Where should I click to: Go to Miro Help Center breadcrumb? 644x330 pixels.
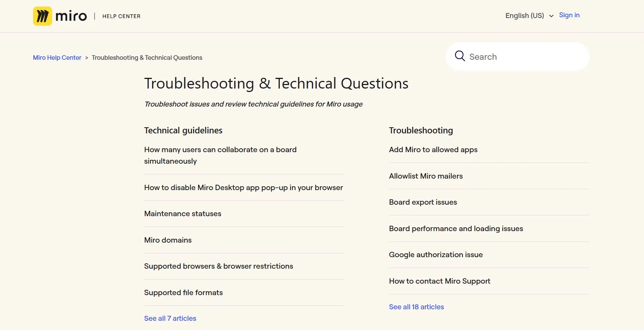click(x=57, y=57)
